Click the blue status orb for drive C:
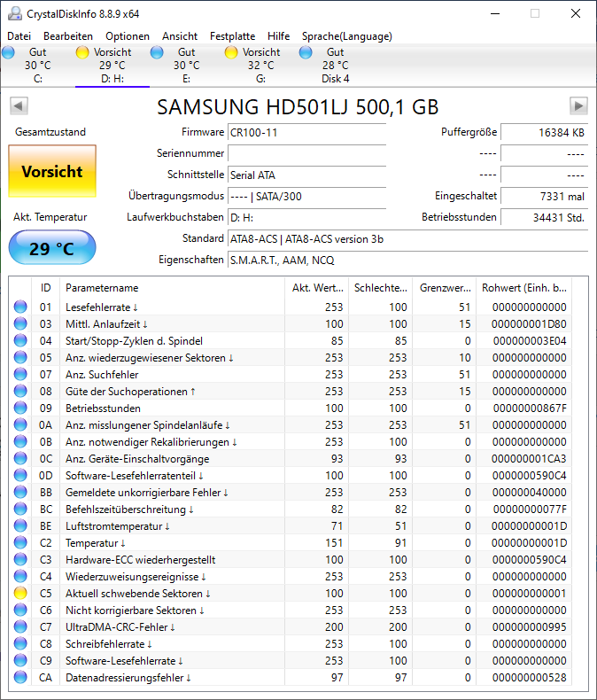This screenshot has width=597, height=700. pos(8,52)
